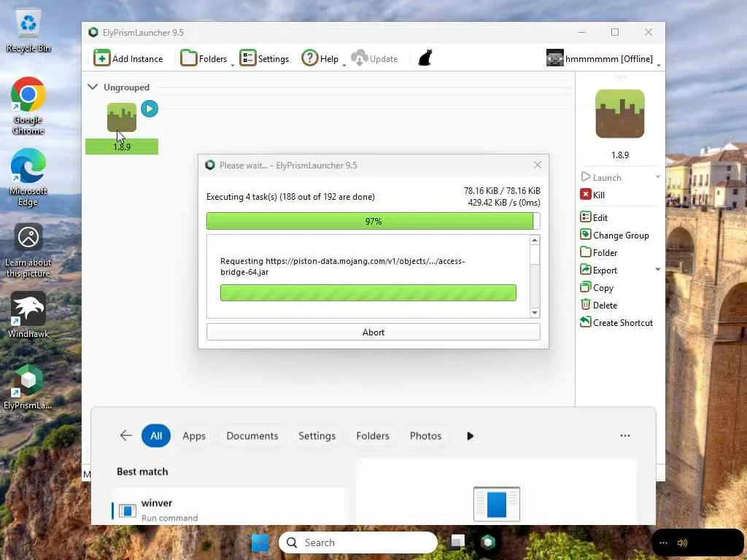Open the Recycle Bin desktop icon
This screenshot has height=560, width=747.
[x=28, y=31]
